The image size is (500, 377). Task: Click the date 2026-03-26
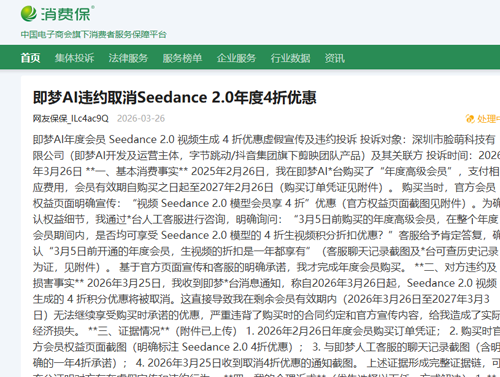click(x=141, y=119)
